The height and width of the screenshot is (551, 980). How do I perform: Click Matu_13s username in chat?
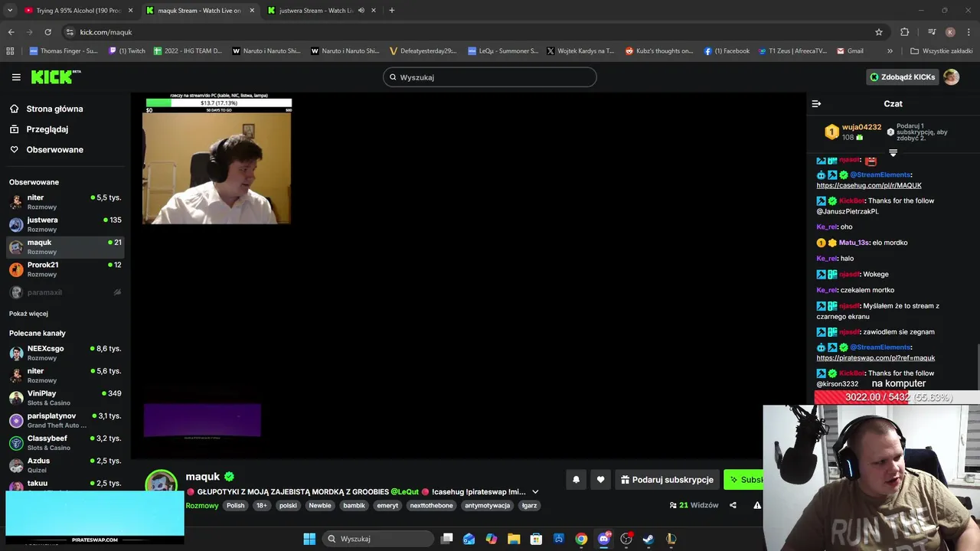point(854,243)
